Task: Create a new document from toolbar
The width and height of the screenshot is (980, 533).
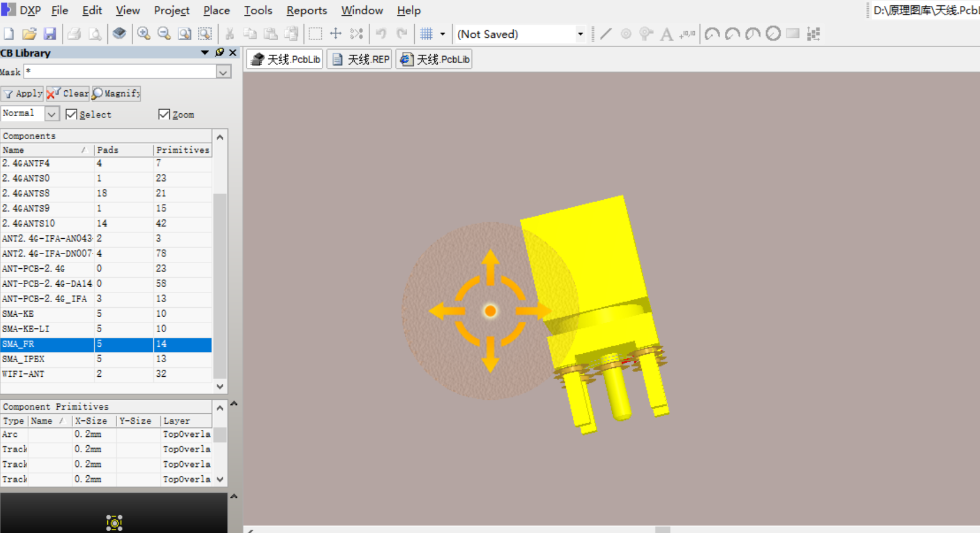Action: [9, 34]
